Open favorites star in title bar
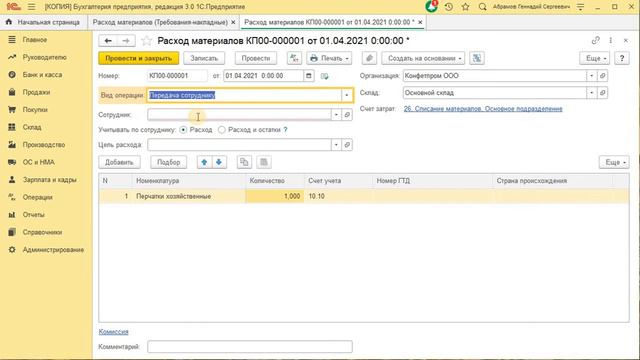The image size is (640, 360). 465,7
